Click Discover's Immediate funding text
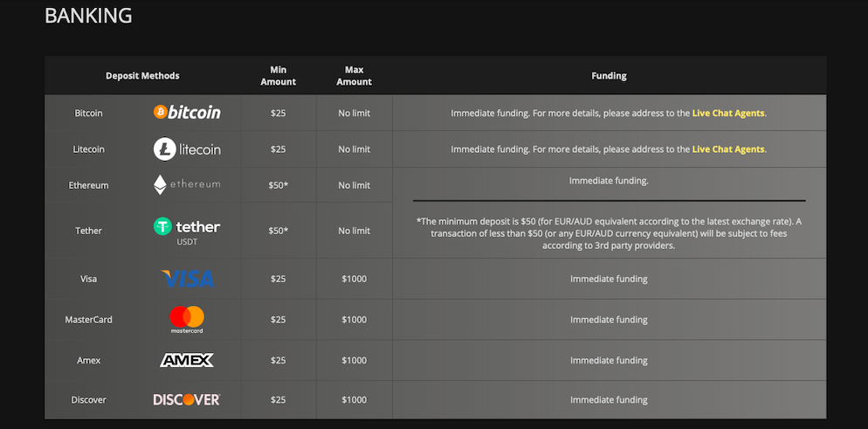 coord(609,399)
